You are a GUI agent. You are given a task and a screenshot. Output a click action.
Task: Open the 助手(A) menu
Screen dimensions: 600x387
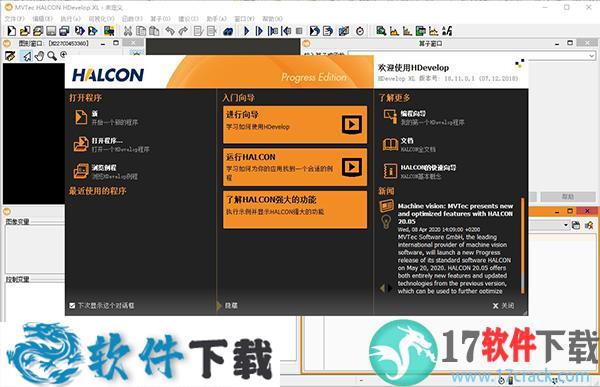(216, 18)
